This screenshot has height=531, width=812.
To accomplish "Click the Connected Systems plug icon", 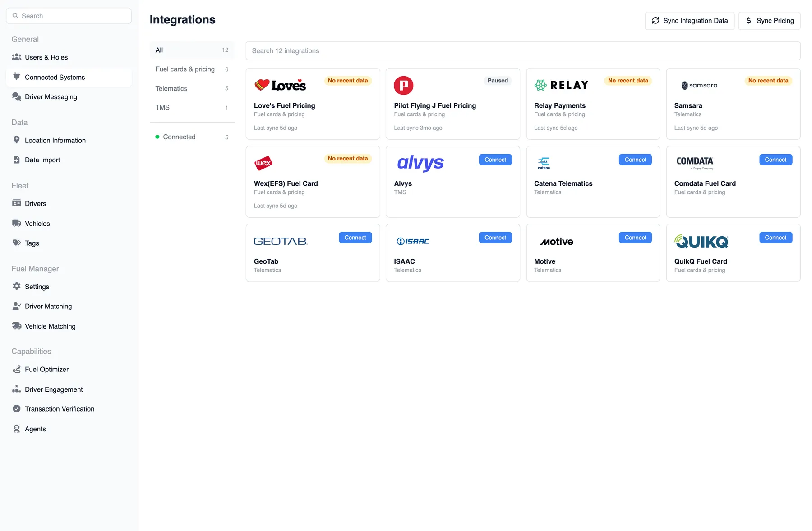I will coord(17,77).
